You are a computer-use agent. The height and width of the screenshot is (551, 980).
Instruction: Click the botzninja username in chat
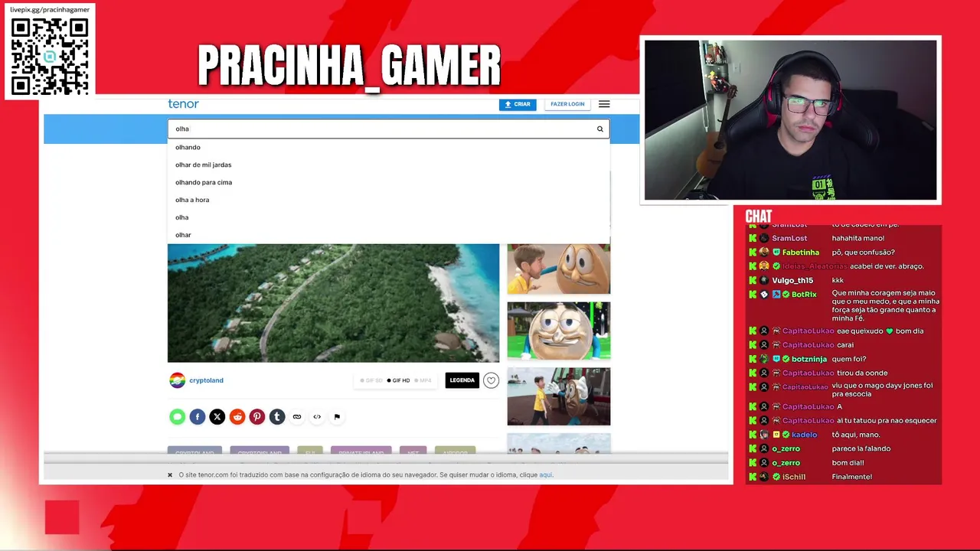click(809, 359)
